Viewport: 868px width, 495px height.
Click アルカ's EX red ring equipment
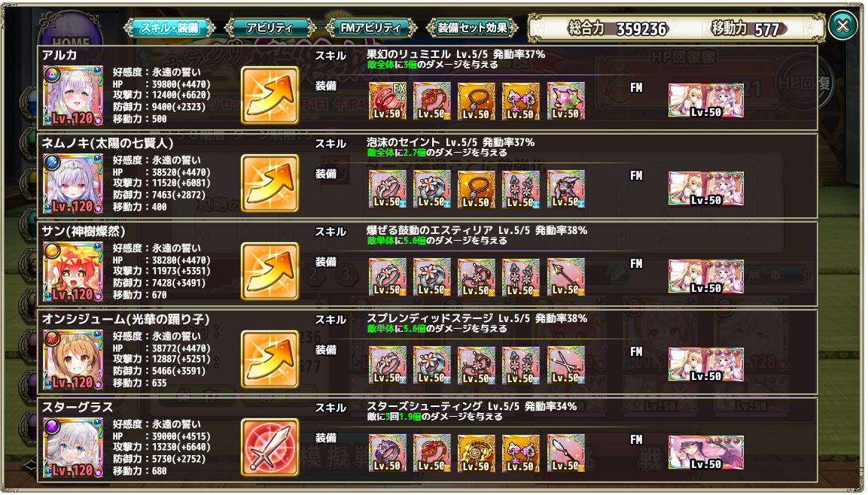tap(388, 102)
